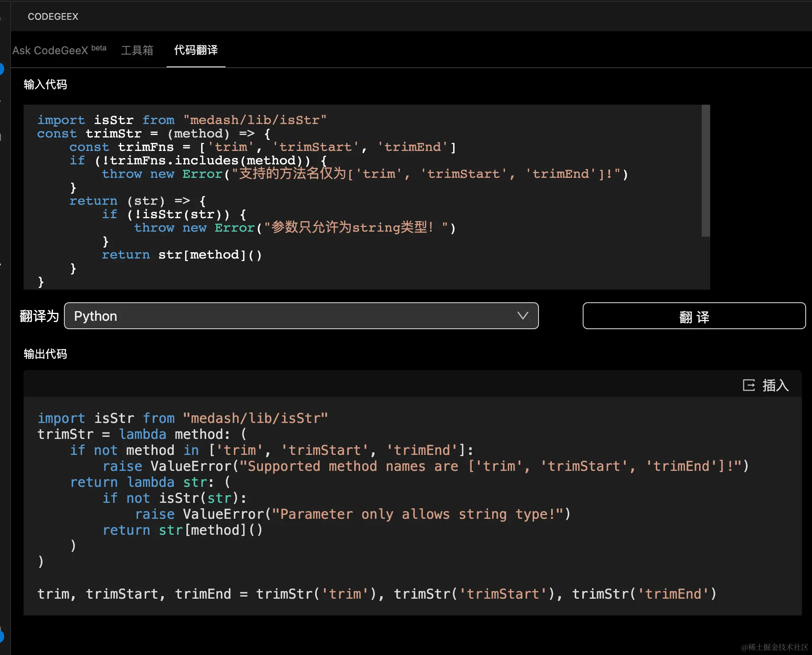
Task: Click the last output line with trimStr calls
Action: tap(377, 594)
